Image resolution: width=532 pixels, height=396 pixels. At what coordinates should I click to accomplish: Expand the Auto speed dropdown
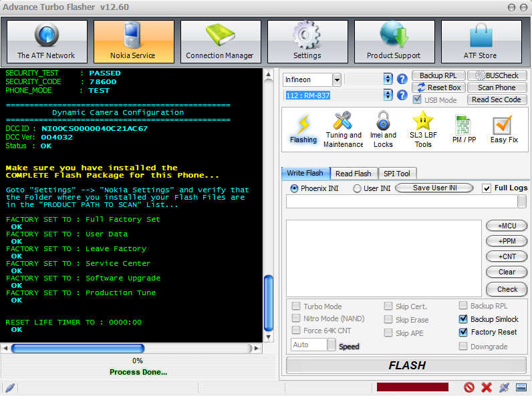331,345
